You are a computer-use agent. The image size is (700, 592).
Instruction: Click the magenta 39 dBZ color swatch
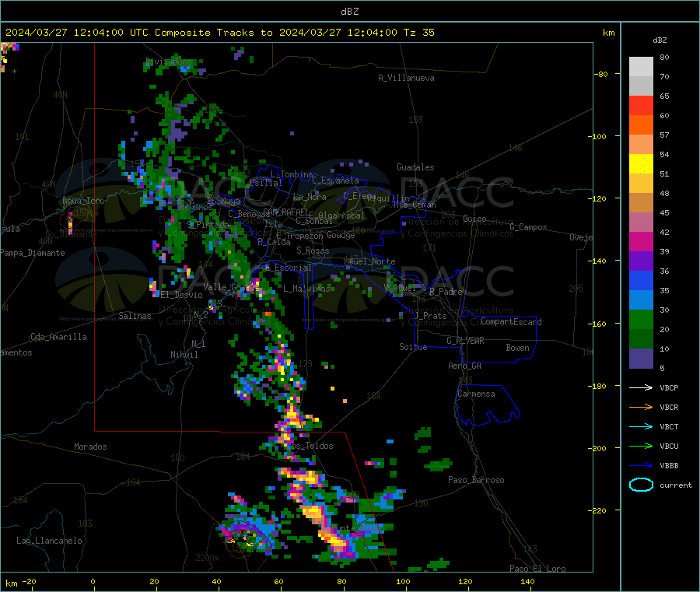(641, 241)
